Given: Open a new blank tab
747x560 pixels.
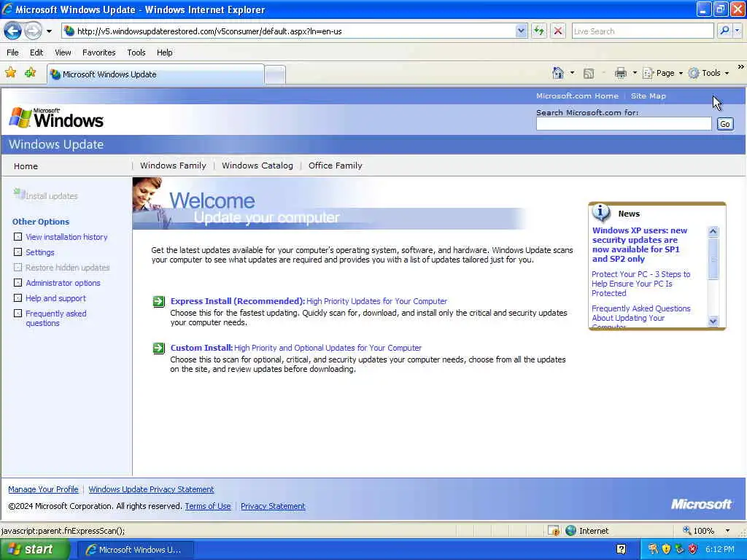Looking at the screenshot, I should tap(275, 75).
